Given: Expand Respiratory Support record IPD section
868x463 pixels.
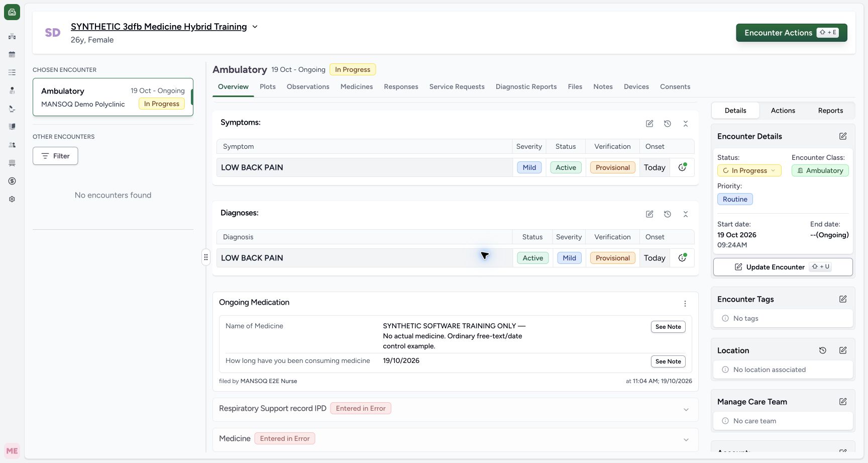Looking at the screenshot, I should click(x=455, y=409).
